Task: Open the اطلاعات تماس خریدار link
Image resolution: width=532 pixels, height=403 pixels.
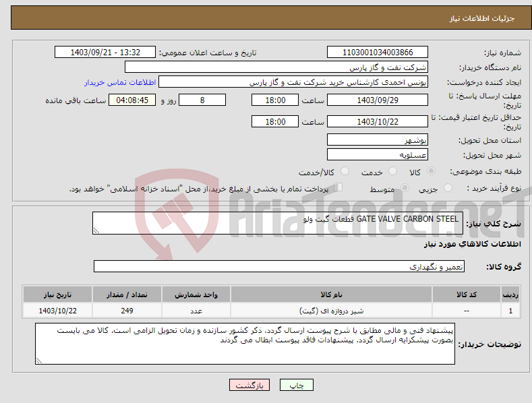Action: 120,82
